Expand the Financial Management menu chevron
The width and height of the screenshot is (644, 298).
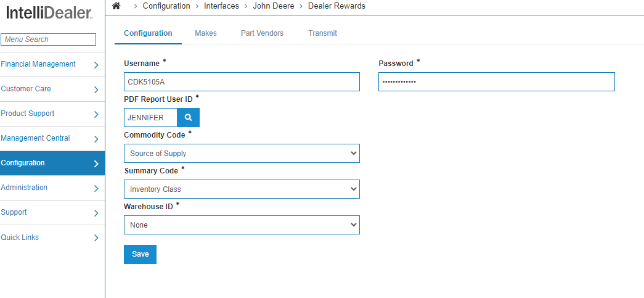coord(96,65)
